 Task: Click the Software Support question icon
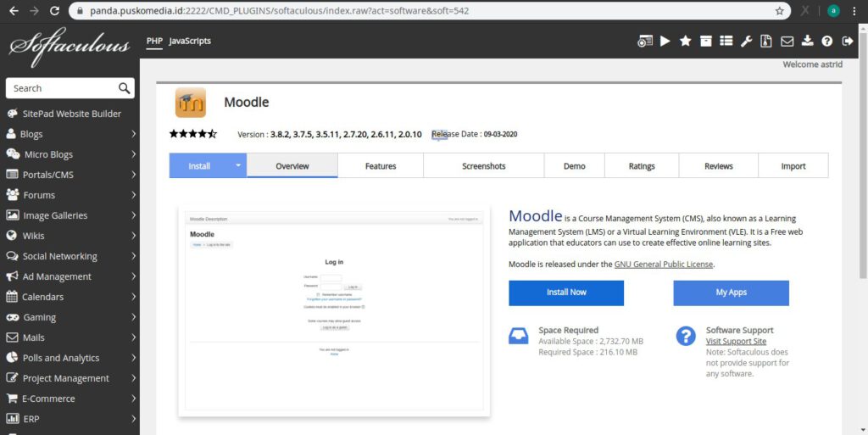[685, 336]
